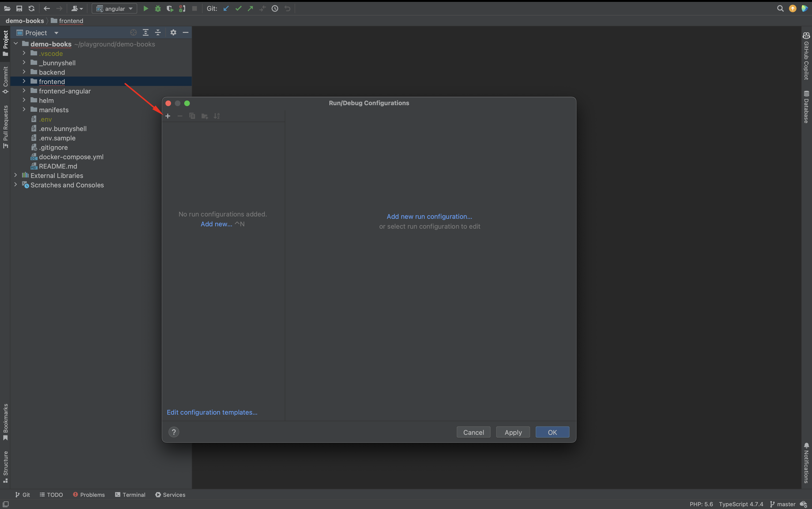The image size is (812, 509).
Task: Expand the frontend-angular folder
Action: pyautogui.click(x=24, y=91)
